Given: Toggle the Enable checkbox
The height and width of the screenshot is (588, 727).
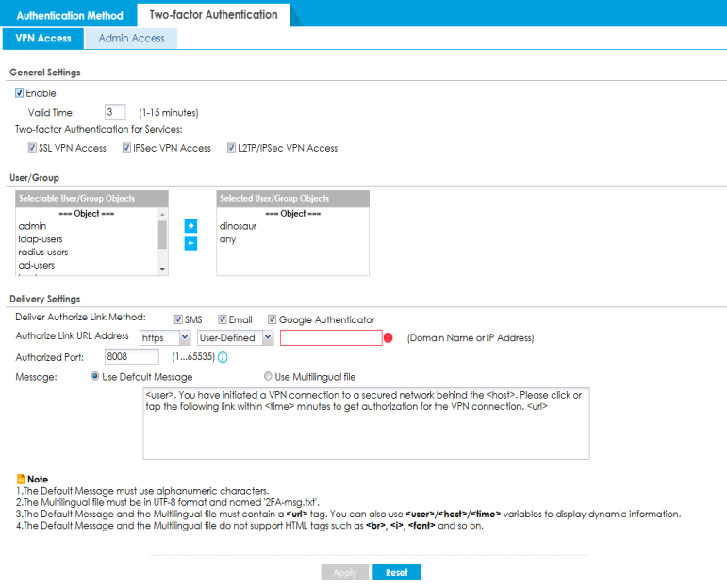Looking at the screenshot, I should tap(20, 93).
